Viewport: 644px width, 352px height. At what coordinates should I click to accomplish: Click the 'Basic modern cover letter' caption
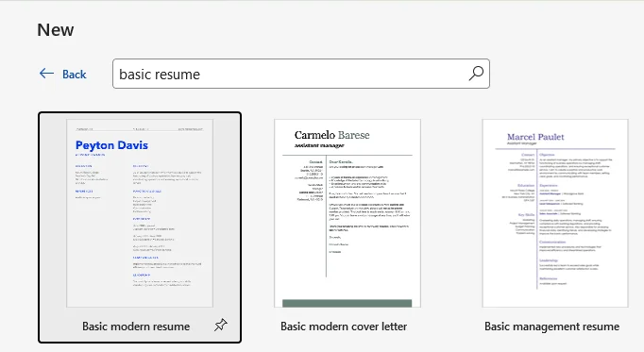coord(344,327)
